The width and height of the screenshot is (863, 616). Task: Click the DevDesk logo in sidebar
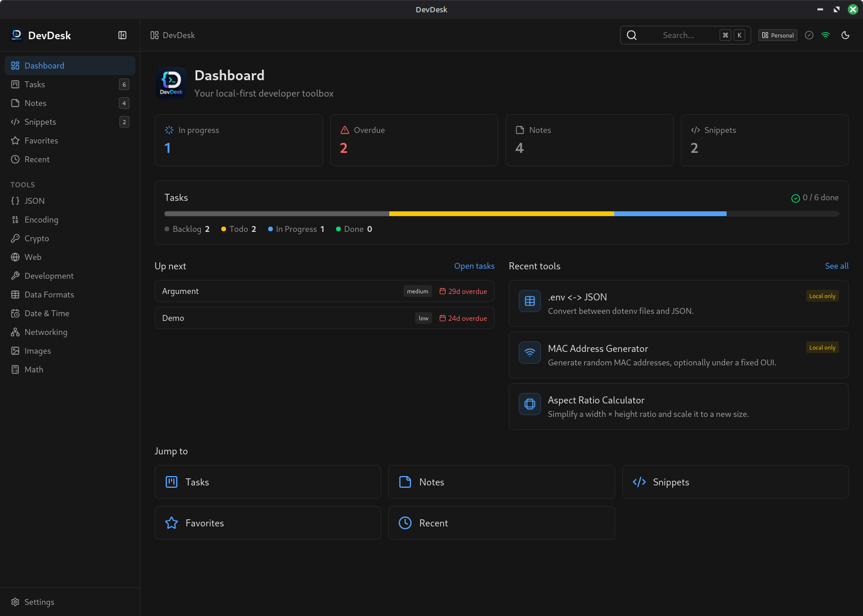pos(16,35)
